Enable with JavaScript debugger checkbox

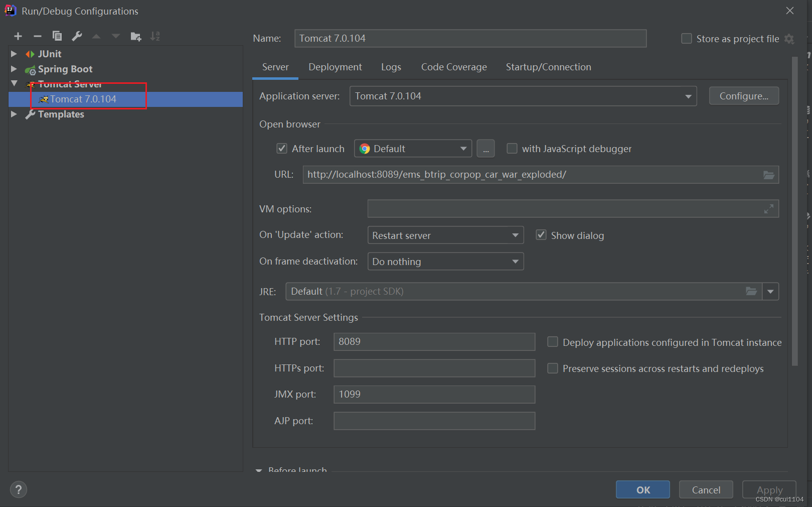click(512, 149)
